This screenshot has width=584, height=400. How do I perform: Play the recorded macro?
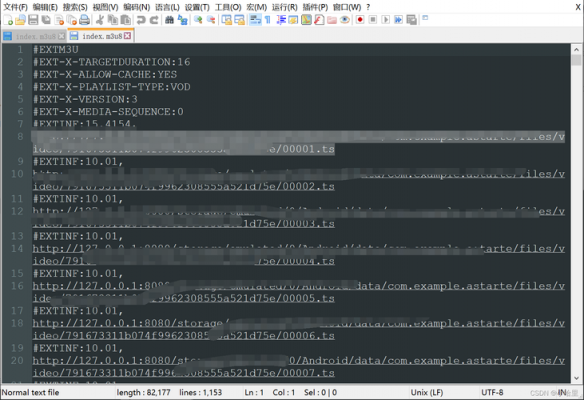pos(385,19)
